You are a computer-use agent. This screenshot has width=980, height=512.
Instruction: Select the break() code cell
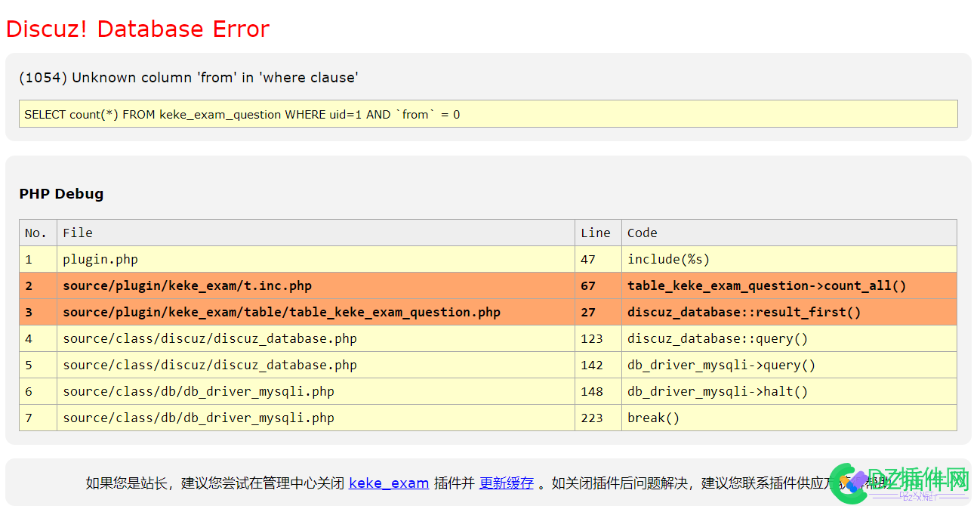[789, 418]
